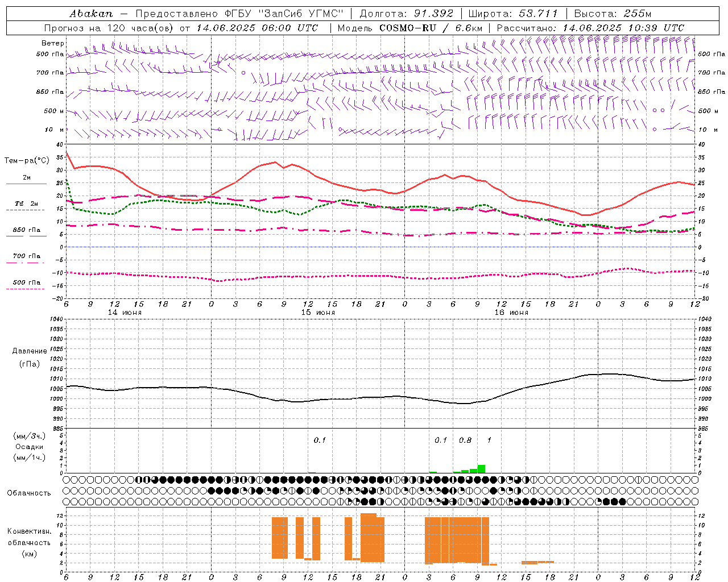Select the forecast start 14.06.2025 06:00 UTC

coord(257,28)
